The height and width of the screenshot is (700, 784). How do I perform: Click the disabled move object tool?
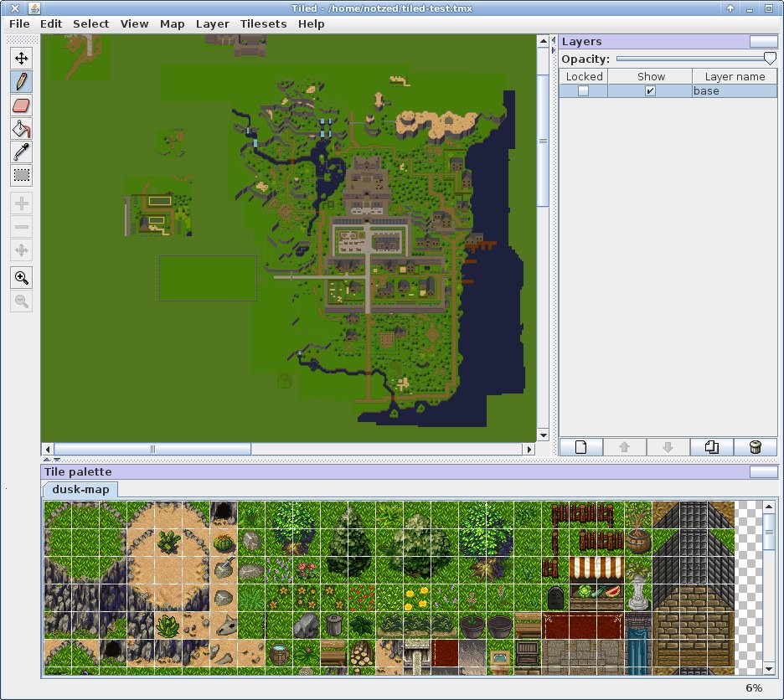tap(22, 250)
